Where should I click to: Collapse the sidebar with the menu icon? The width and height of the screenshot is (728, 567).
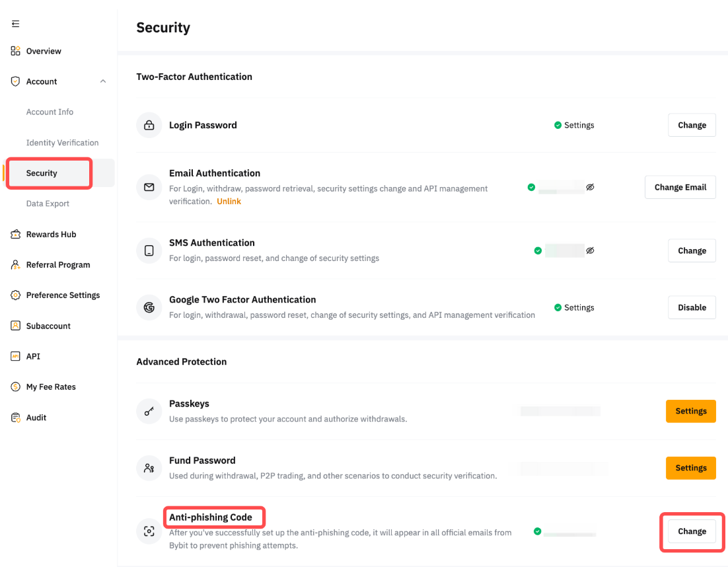coord(15,24)
